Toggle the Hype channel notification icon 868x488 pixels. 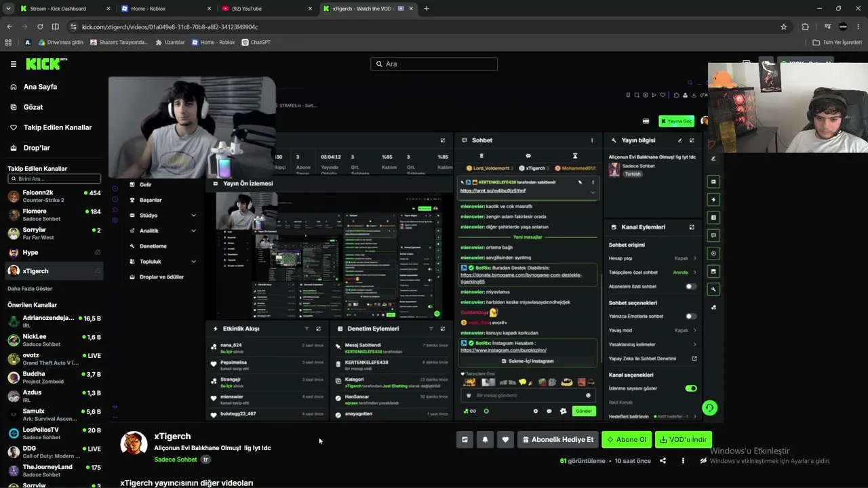(x=98, y=253)
